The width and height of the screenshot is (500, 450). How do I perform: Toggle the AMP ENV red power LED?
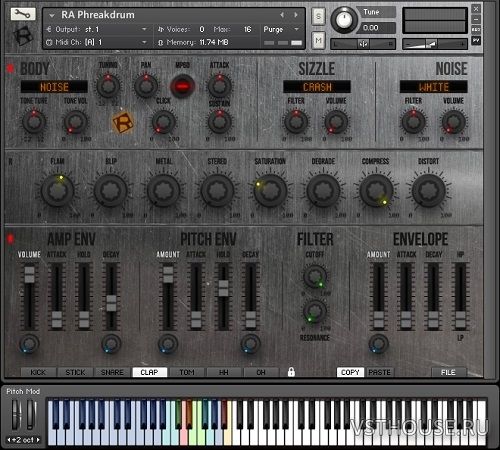point(10,239)
